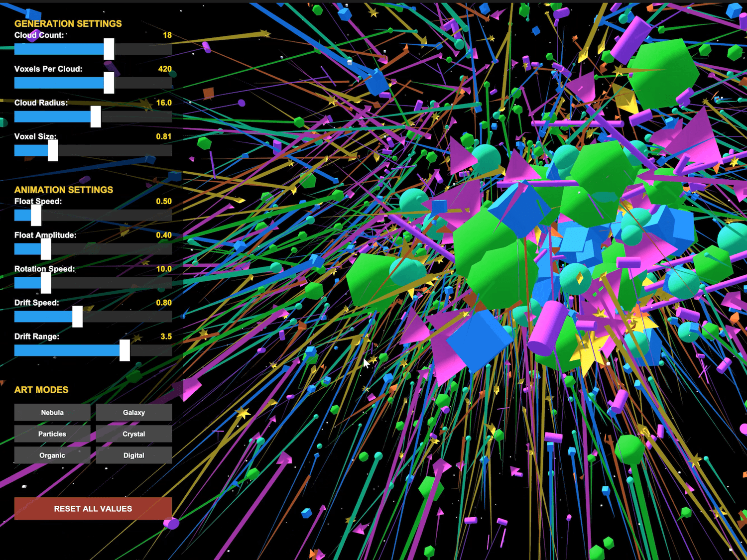
Task: Select the "Float Speed:" label
Action: point(38,202)
